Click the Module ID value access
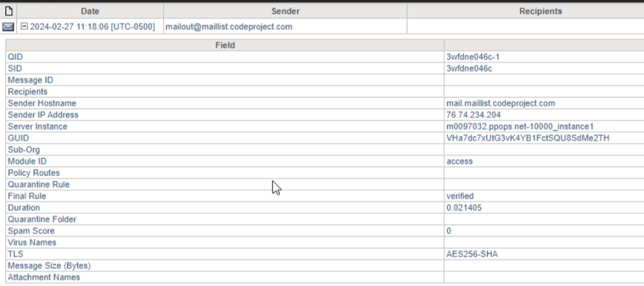 [460, 162]
